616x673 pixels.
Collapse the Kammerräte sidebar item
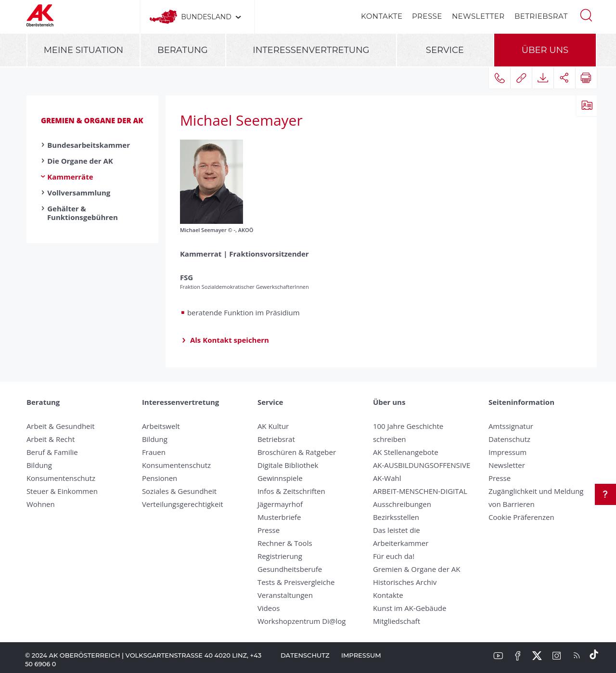pos(70,177)
